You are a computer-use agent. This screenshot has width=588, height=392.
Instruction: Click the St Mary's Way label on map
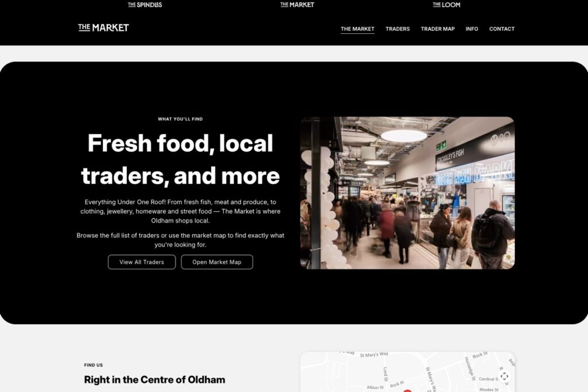point(374,354)
